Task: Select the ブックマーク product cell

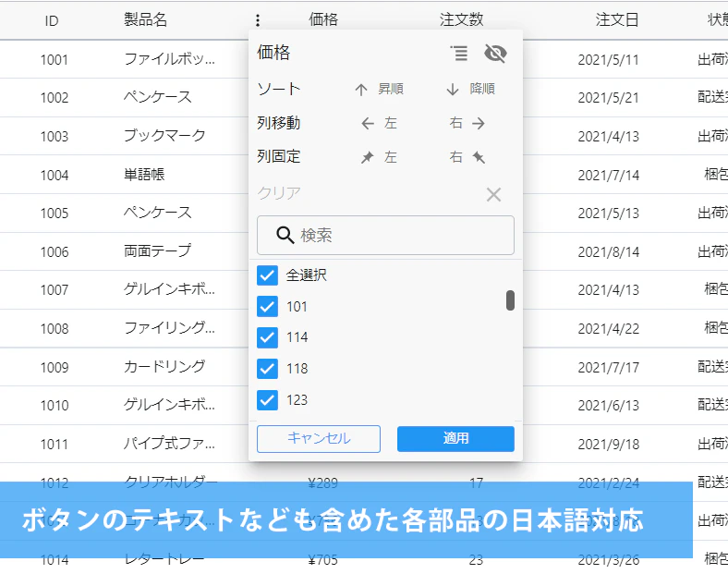Action: [x=164, y=136]
